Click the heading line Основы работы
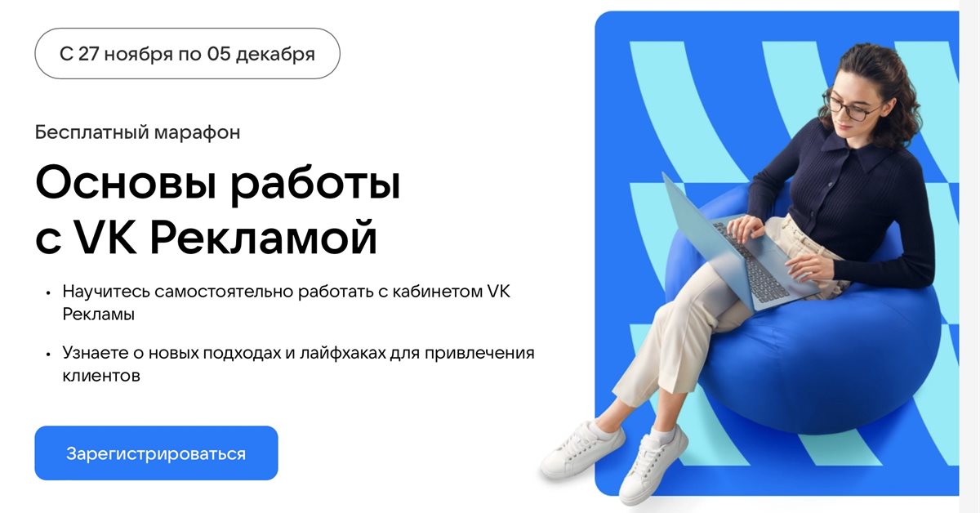980x513 pixels. tap(218, 184)
